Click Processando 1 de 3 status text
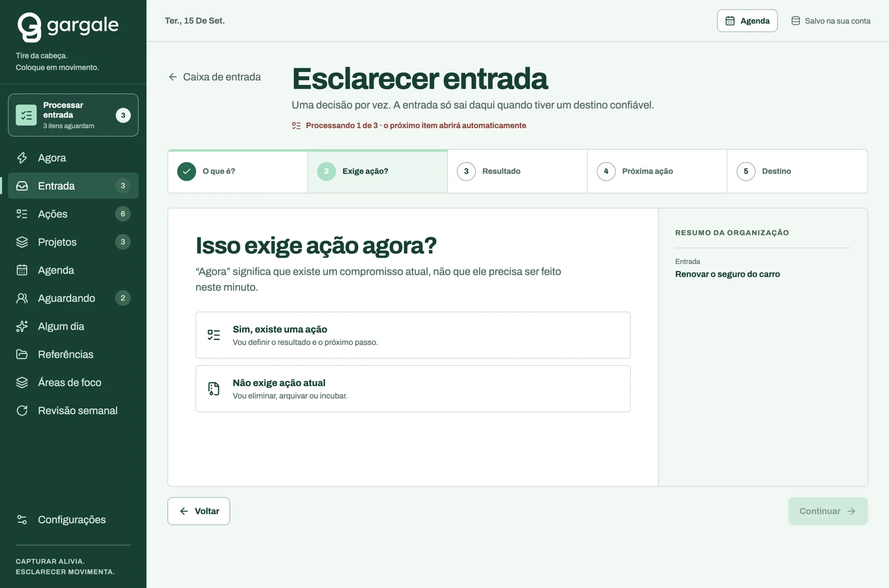Image resolution: width=889 pixels, height=588 pixels. [x=416, y=125]
